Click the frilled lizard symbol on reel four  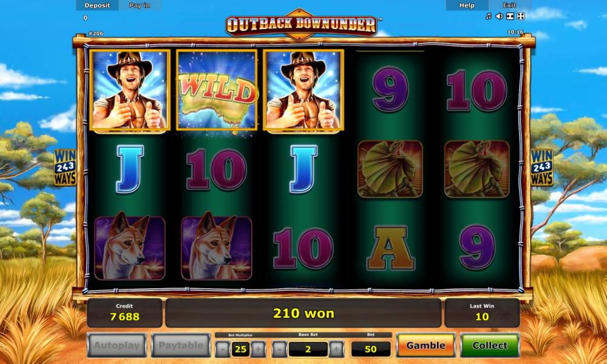click(390, 169)
